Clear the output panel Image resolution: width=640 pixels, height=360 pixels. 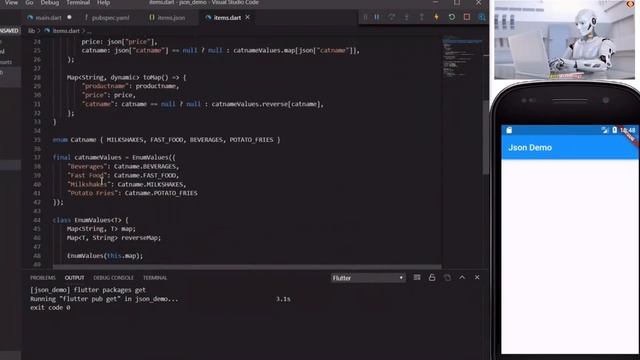[417, 278]
